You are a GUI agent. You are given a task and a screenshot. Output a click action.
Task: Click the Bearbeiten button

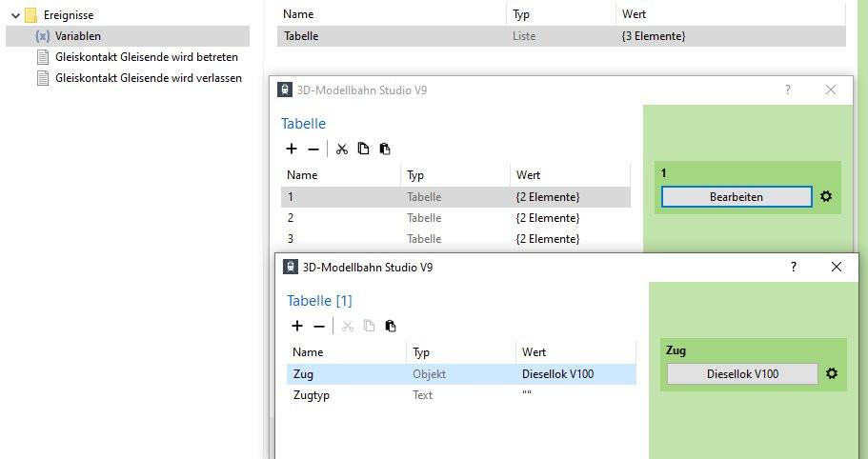click(737, 197)
